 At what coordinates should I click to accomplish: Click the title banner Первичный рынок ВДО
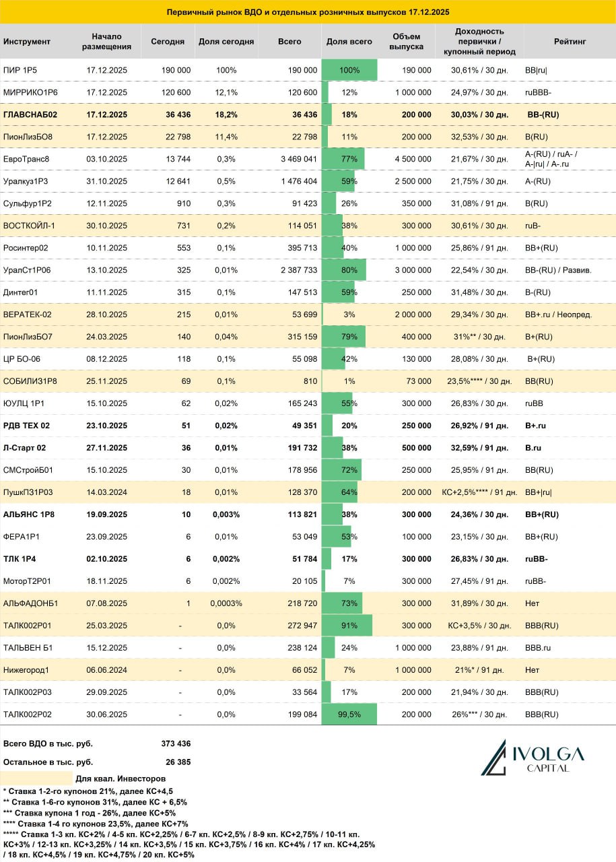click(308, 12)
